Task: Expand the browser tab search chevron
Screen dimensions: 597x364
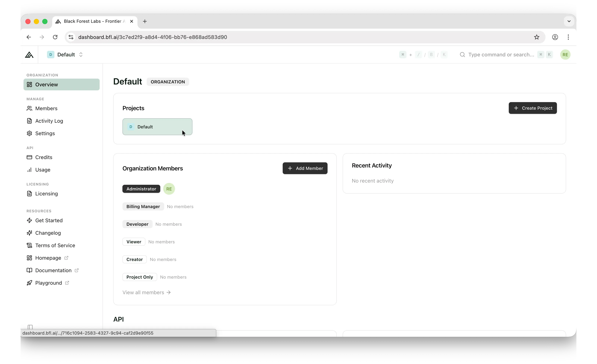Action: (x=569, y=21)
